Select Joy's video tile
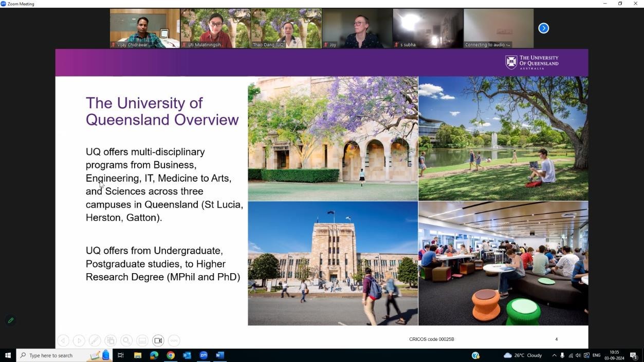Image resolution: width=644 pixels, height=362 pixels. tap(357, 28)
